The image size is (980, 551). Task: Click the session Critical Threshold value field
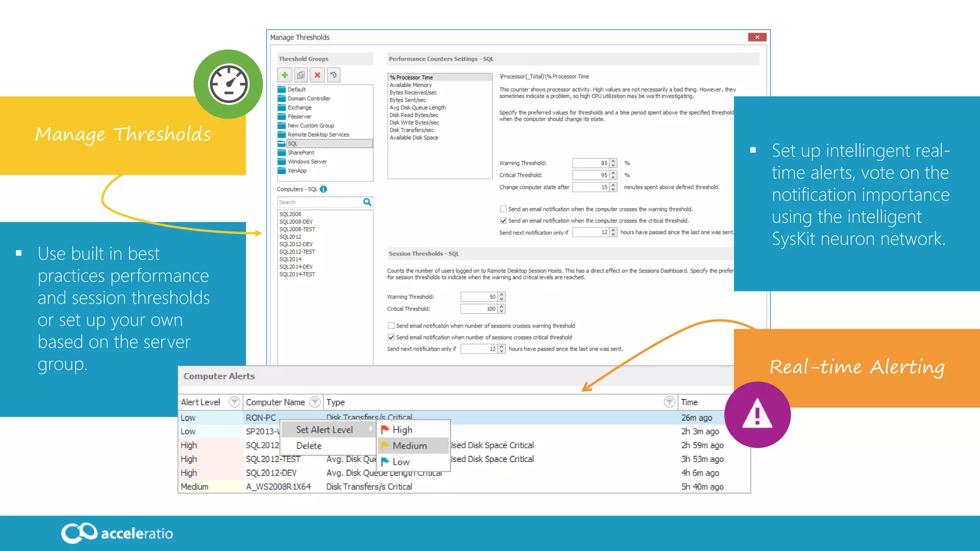click(479, 309)
